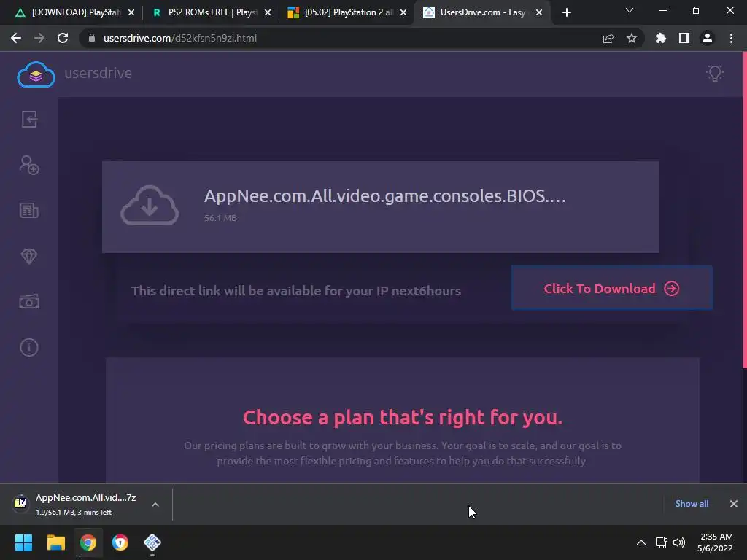747x560 pixels.
Task: Open the add user sidebar icon
Action: [29, 165]
